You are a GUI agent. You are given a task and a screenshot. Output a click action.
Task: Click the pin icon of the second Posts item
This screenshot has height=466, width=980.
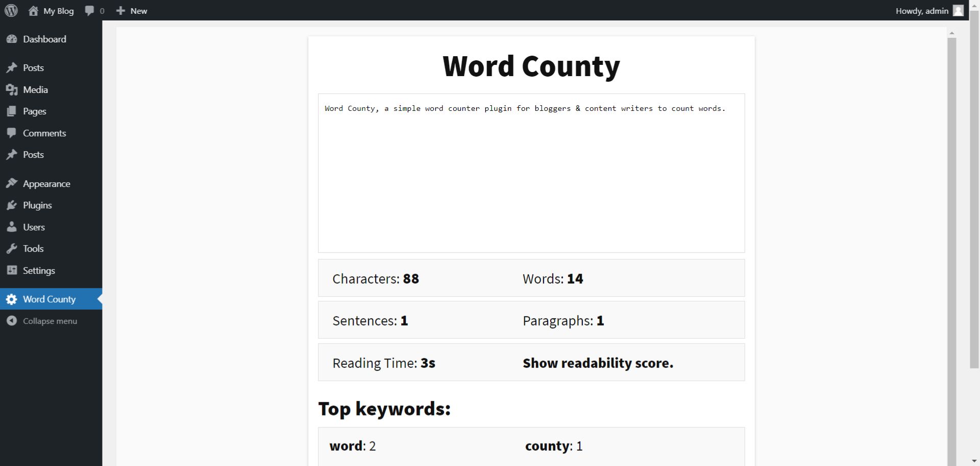point(12,155)
